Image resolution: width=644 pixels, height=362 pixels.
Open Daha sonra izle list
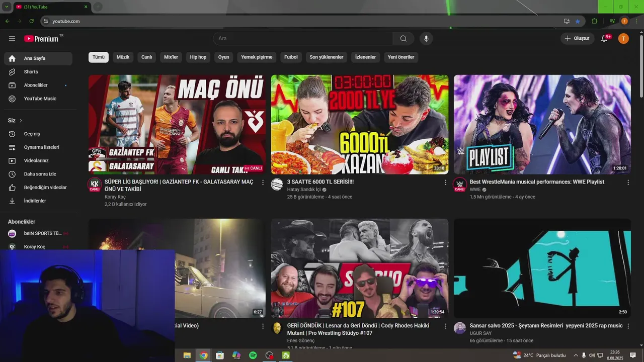coord(38,174)
